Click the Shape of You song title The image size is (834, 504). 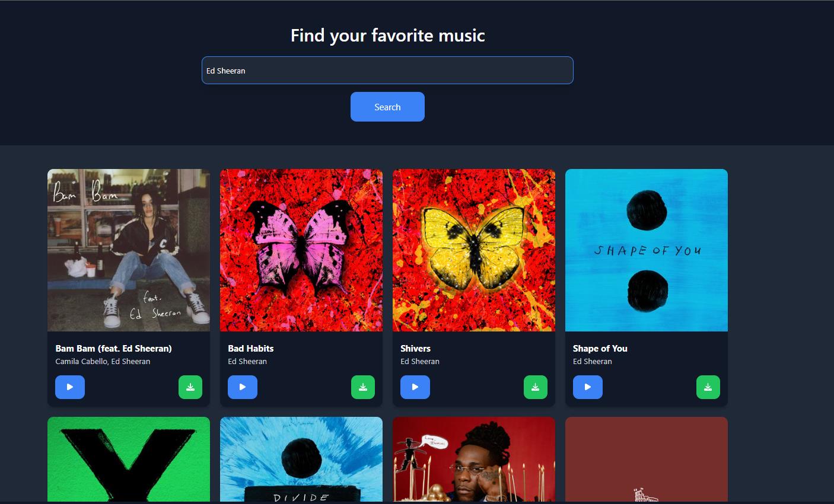[600, 349]
